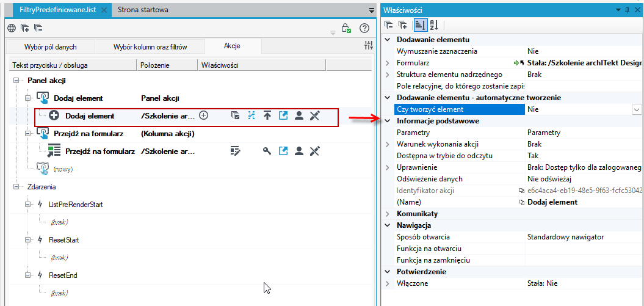This screenshot has height=306, width=644.
Task: Click the blue merge arrows icon in the Dodaj element row
Action: (x=251, y=116)
